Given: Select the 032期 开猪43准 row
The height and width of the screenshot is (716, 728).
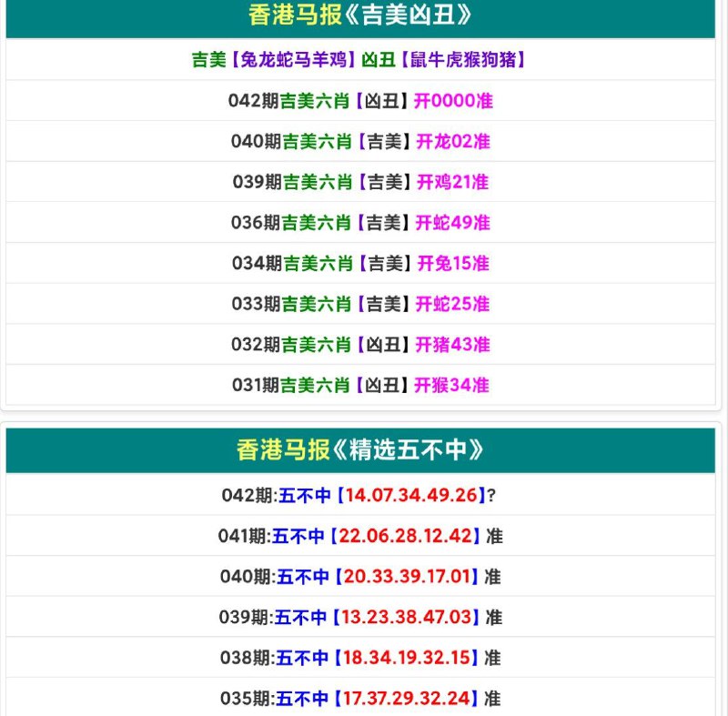Looking at the screenshot, I should pos(360,345).
